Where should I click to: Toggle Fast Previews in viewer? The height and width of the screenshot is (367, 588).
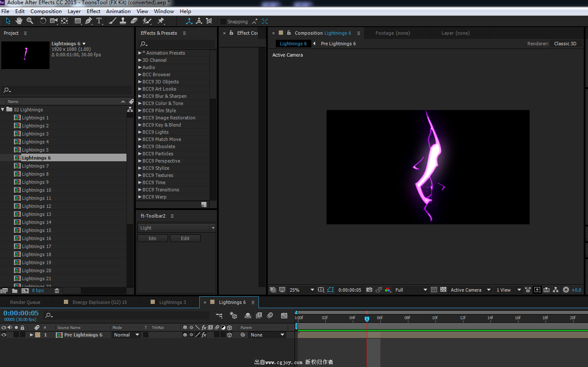click(x=537, y=290)
